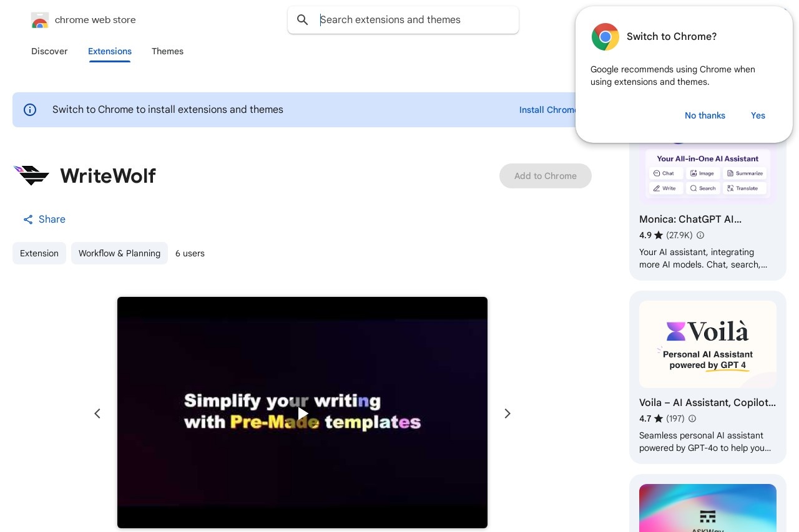Image resolution: width=799 pixels, height=532 pixels.
Task: Open Monica: ChatGPT AI extension title
Action: point(690,220)
